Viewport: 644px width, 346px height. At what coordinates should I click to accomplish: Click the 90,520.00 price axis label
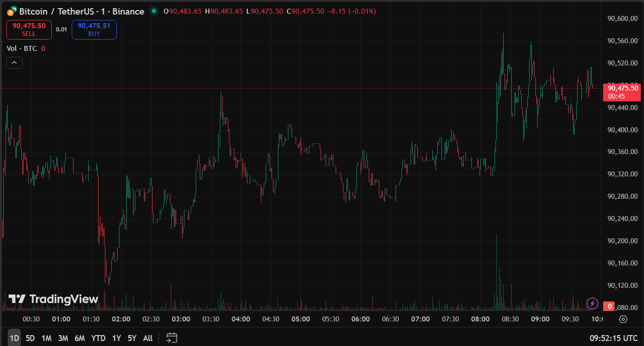tap(623, 63)
